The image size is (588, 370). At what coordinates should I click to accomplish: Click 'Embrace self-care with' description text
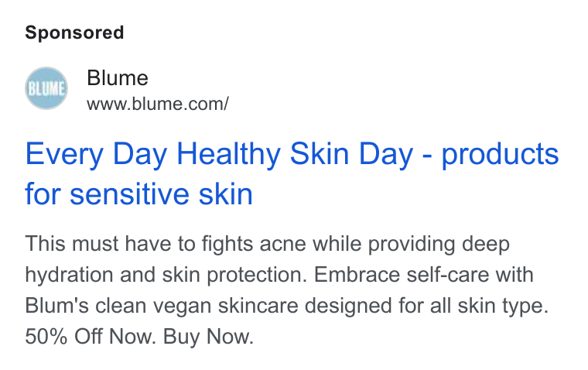tap(424, 274)
